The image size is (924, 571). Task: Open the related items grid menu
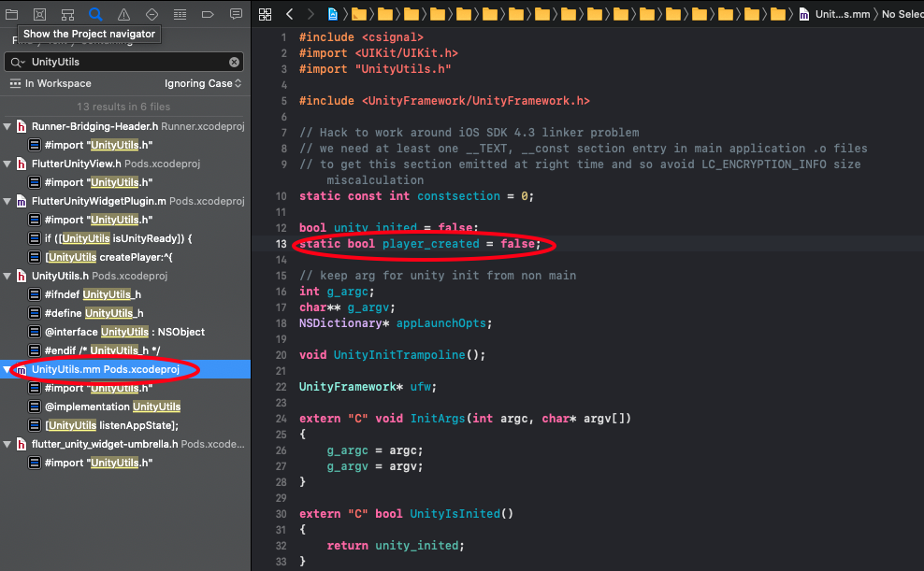click(266, 14)
